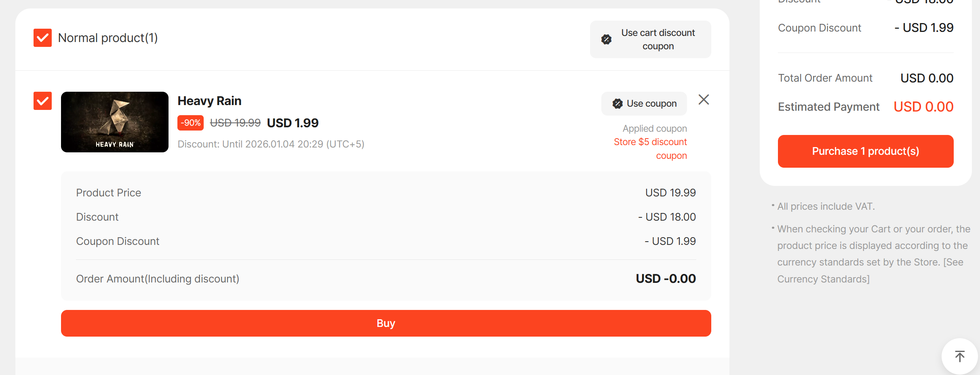Click the Heavy Rain product title
The width and height of the screenshot is (980, 375).
209,101
